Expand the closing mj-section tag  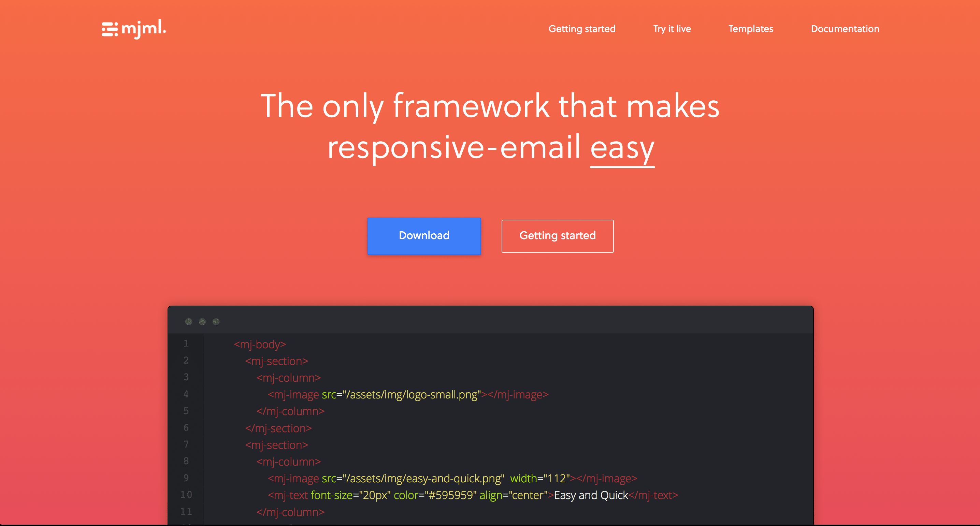[278, 428]
